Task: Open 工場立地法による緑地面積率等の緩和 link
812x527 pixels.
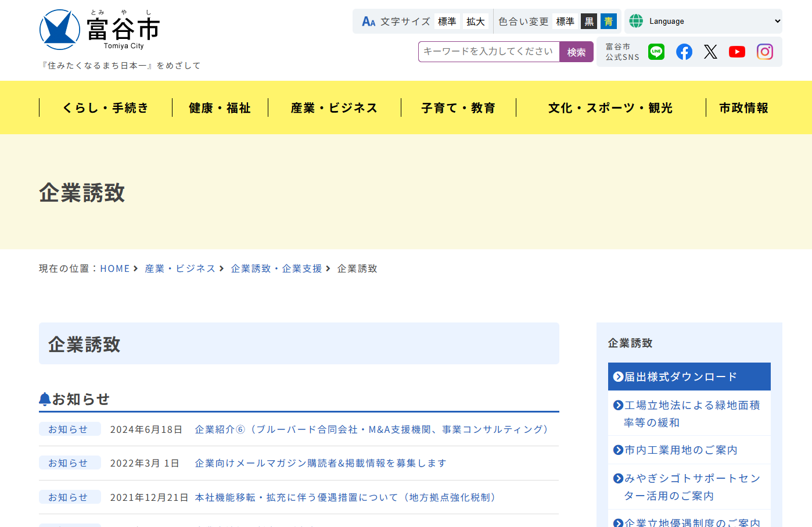Action: click(689, 414)
